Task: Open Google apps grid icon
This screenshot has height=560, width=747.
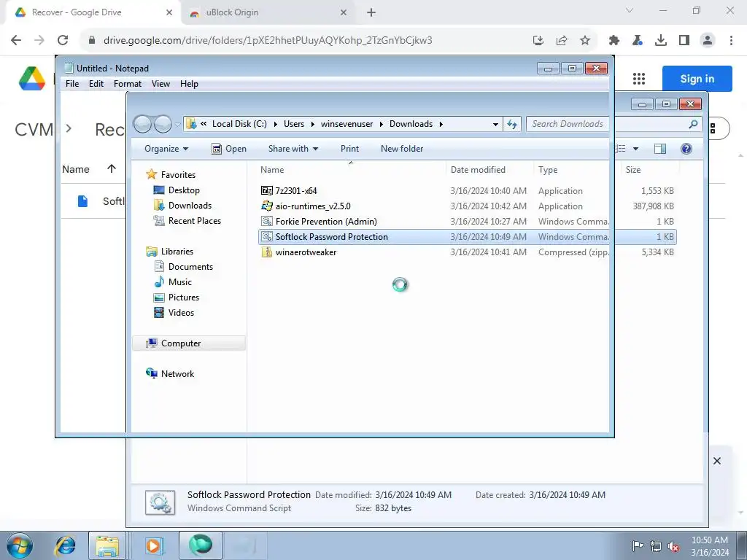Action: (x=639, y=79)
